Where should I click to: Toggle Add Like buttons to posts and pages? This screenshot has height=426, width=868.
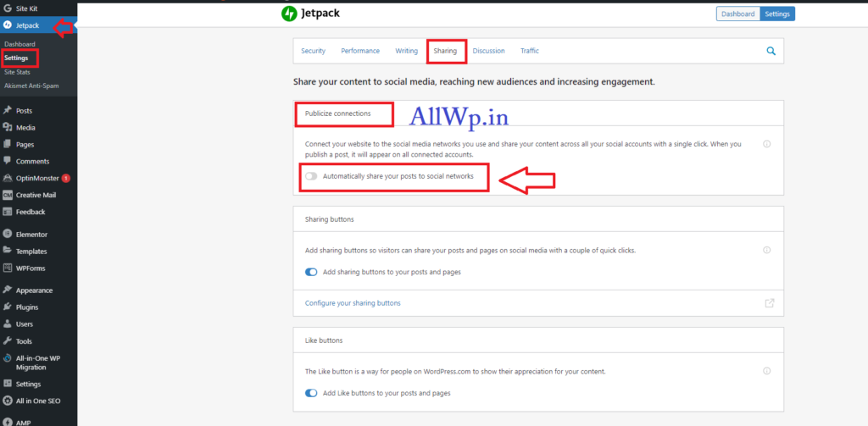point(311,393)
